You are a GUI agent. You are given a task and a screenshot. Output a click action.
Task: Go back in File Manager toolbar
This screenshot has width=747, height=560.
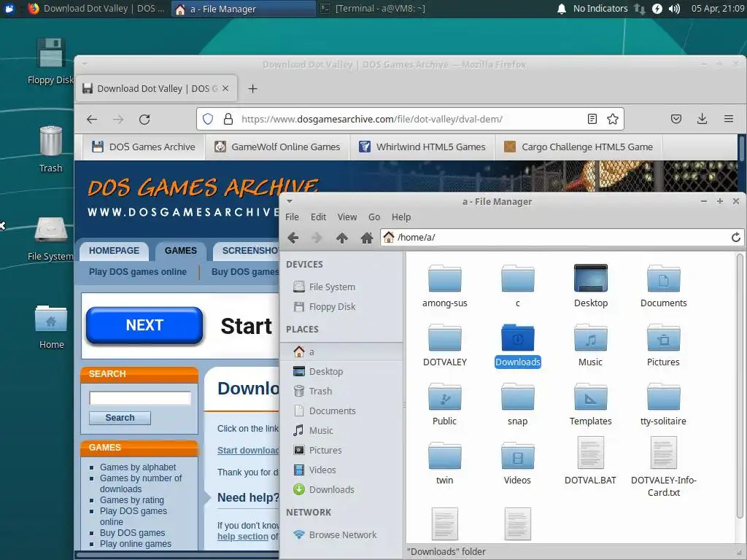(x=293, y=237)
